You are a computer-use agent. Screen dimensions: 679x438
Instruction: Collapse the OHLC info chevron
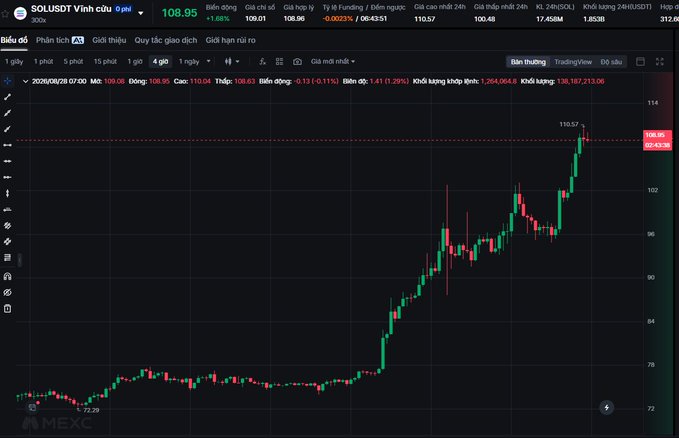[25, 81]
